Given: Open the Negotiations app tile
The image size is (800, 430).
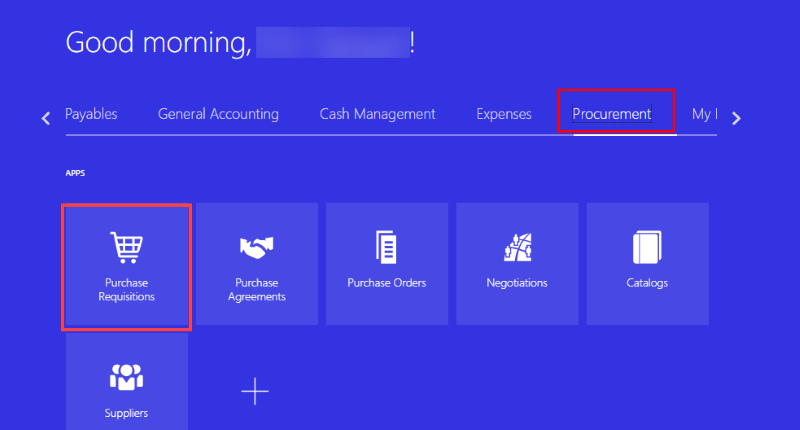Looking at the screenshot, I should [x=517, y=264].
